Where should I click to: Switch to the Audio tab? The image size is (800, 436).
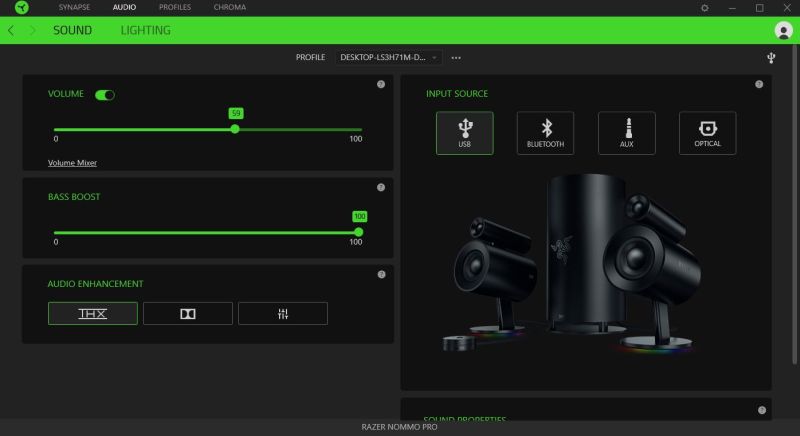pos(124,7)
